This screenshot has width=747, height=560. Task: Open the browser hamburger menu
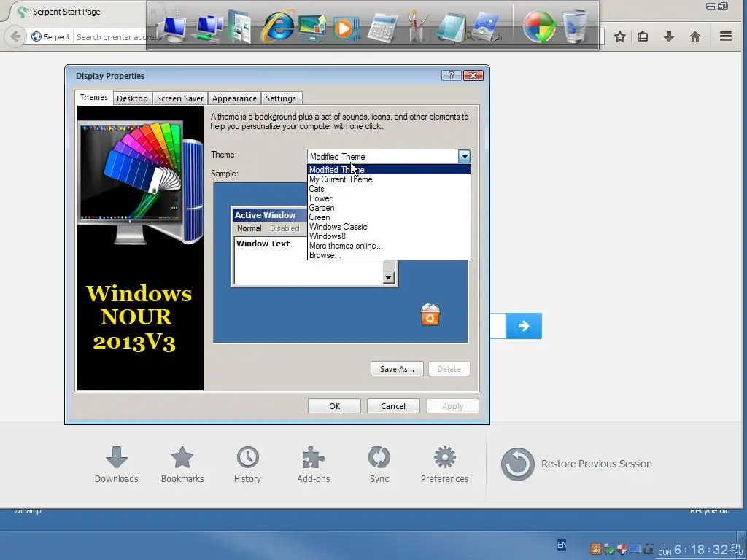(x=726, y=36)
